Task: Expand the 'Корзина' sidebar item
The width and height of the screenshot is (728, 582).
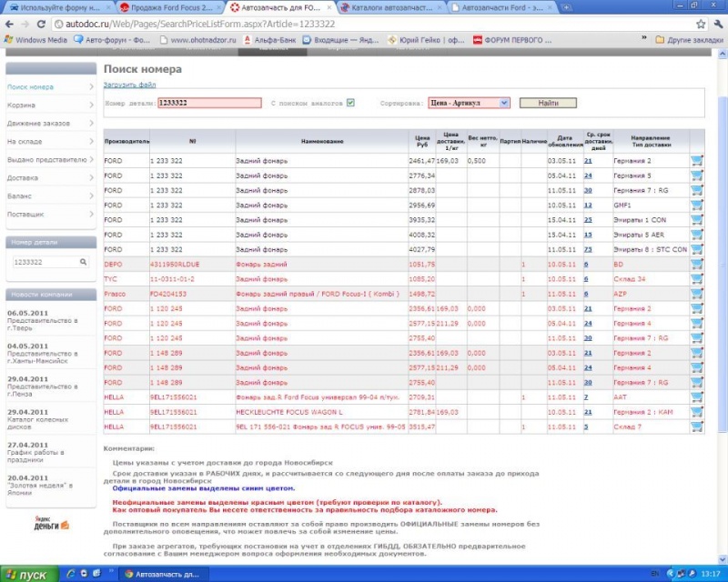Action: [50, 105]
